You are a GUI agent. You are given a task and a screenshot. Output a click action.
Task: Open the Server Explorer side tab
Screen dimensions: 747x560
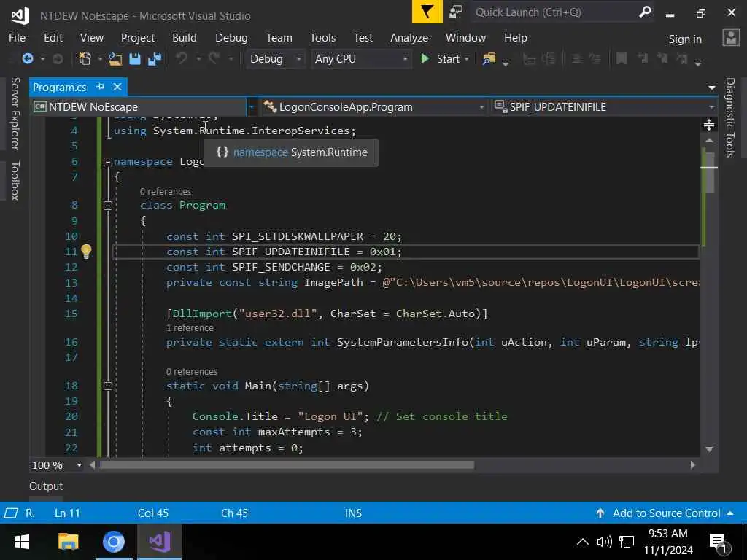15,113
